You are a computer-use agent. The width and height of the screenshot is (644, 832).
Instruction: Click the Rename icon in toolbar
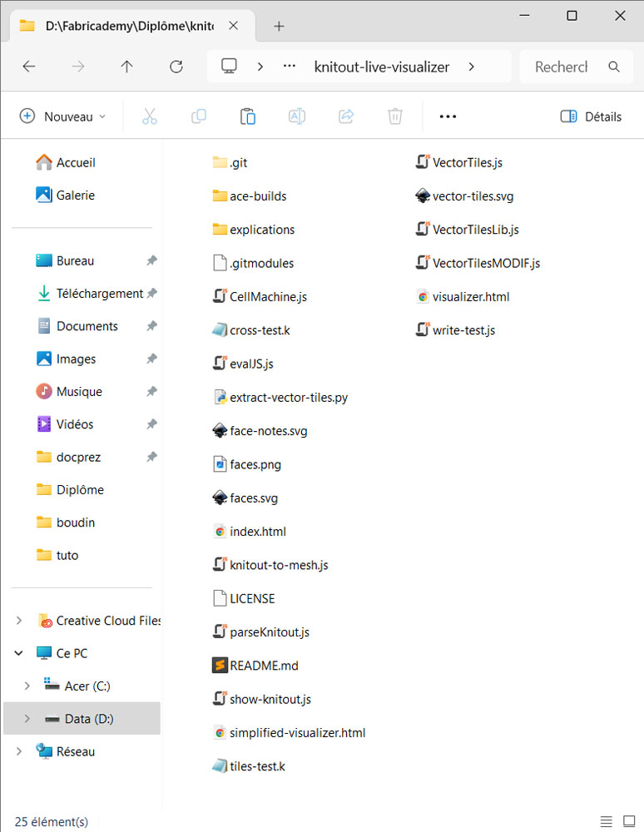(296, 116)
